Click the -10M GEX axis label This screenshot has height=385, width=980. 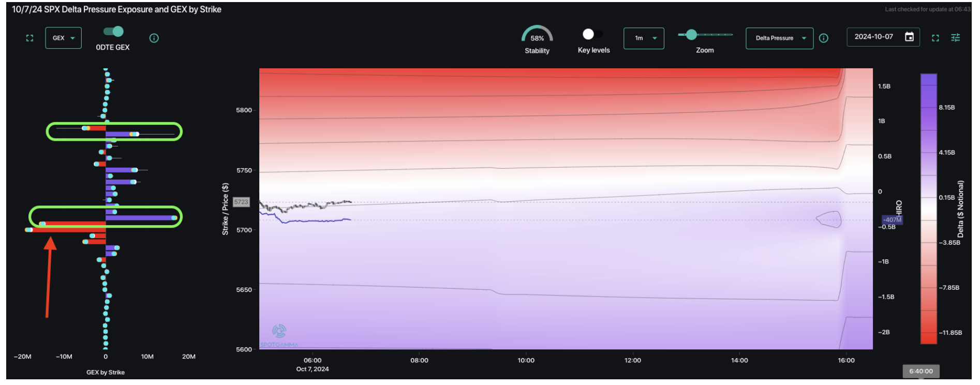[64, 357]
